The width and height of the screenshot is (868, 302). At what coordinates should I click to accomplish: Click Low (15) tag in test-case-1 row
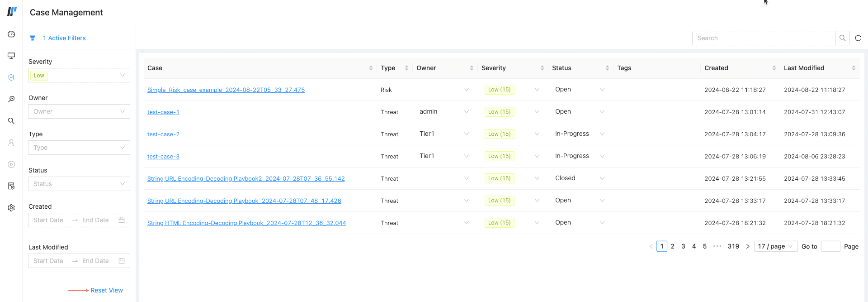[499, 112]
